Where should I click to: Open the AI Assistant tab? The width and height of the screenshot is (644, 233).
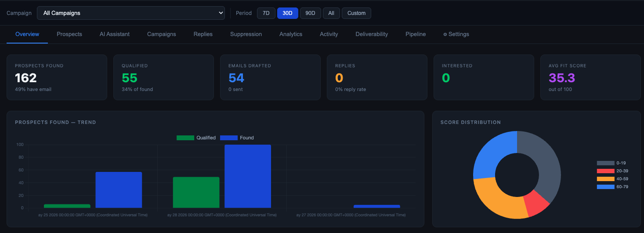click(x=115, y=34)
